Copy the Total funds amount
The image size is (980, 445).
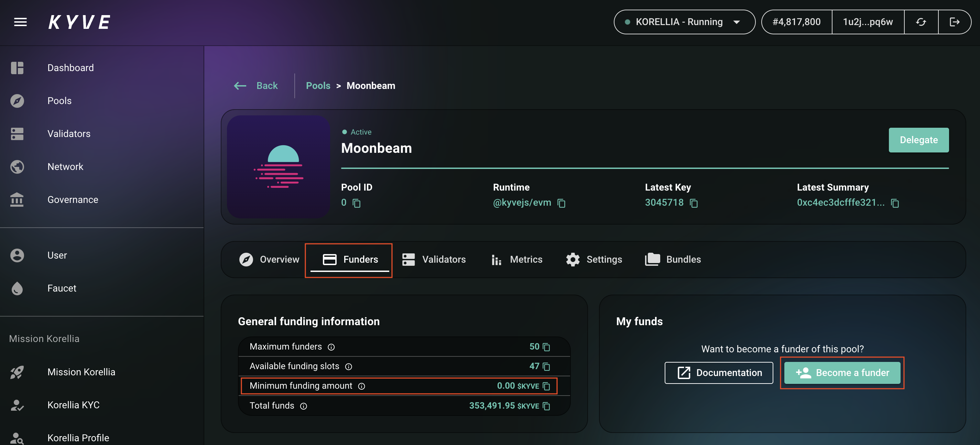(x=546, y=406)
